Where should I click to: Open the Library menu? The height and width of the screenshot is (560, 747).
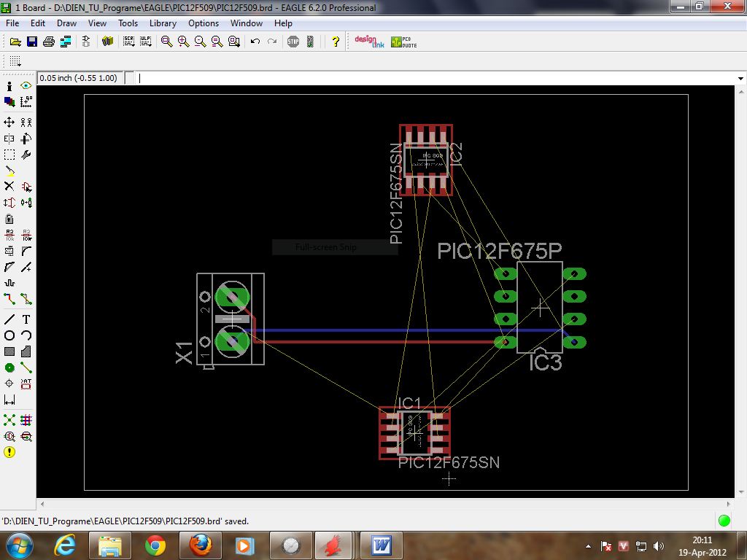coord(163,23)
